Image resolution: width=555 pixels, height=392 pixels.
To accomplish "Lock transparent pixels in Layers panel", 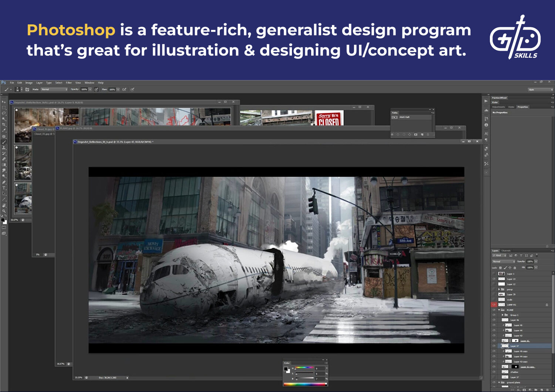I will 500,268.
